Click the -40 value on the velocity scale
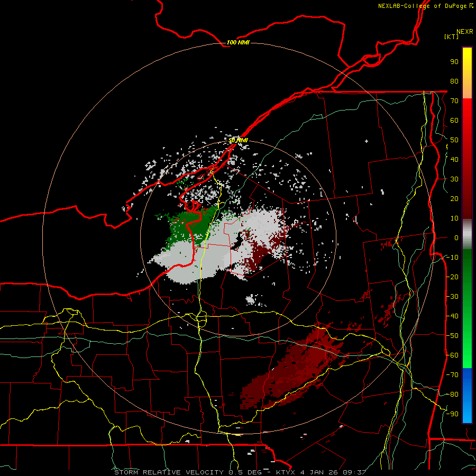Image resolution: width=476 pixels, height=476 pixels. coord(452,316)
